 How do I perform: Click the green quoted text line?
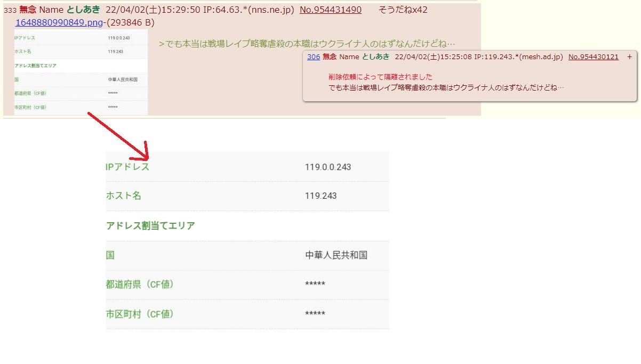point(307,44)
